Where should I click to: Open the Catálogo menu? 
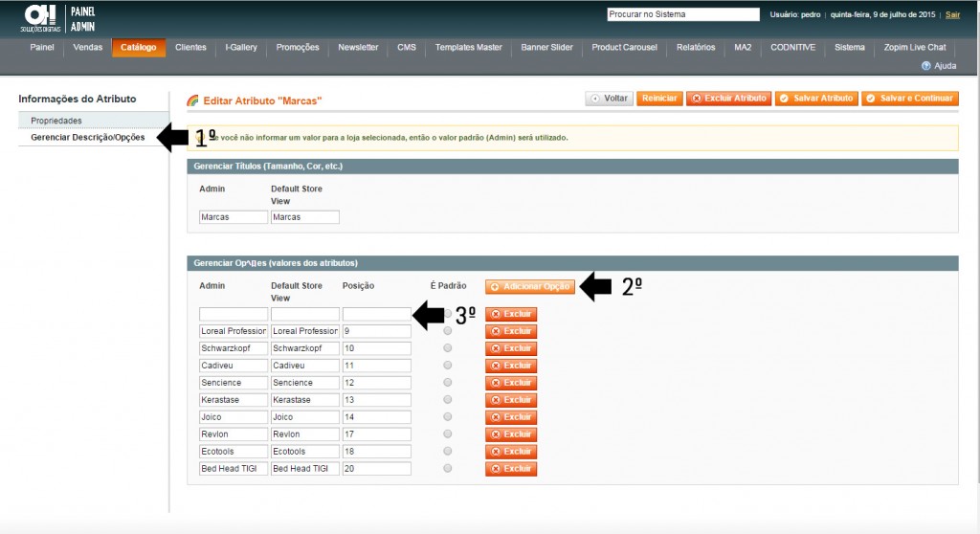pos(139,48)
